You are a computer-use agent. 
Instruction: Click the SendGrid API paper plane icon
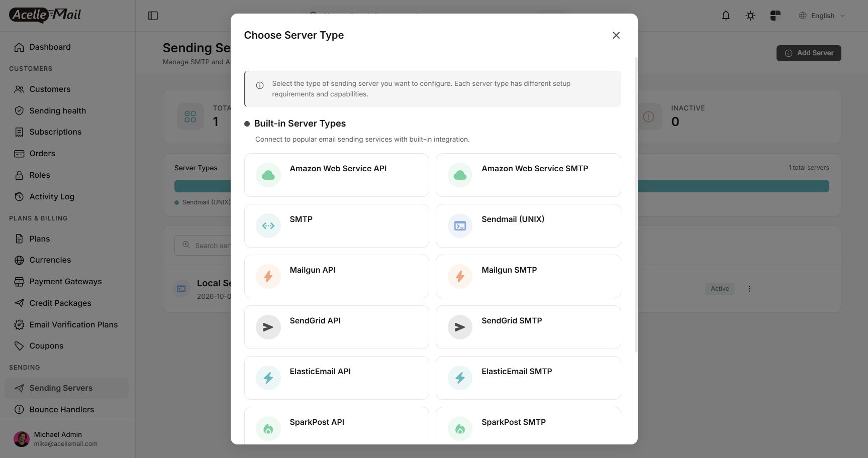(x=268, y=327)
